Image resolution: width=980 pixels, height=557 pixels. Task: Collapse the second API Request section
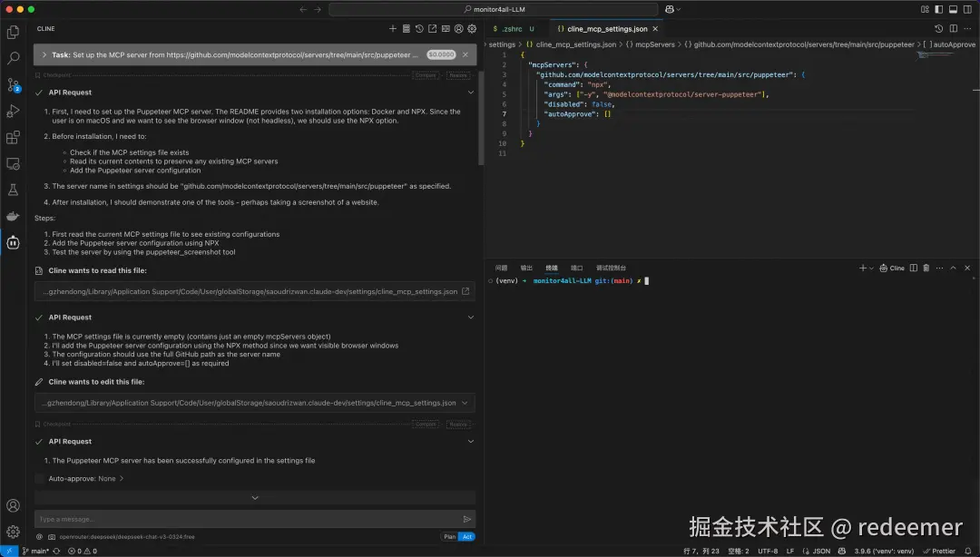(471, 318)
